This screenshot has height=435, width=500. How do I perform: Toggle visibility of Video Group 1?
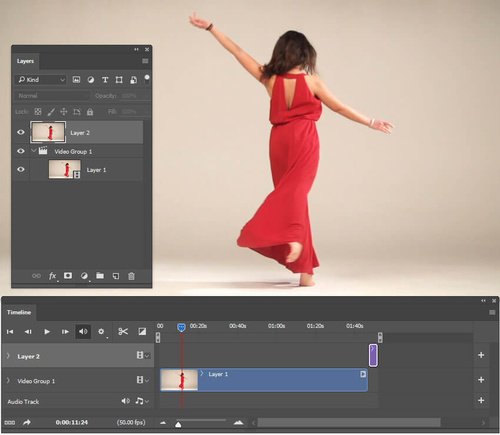coord(21,151)
